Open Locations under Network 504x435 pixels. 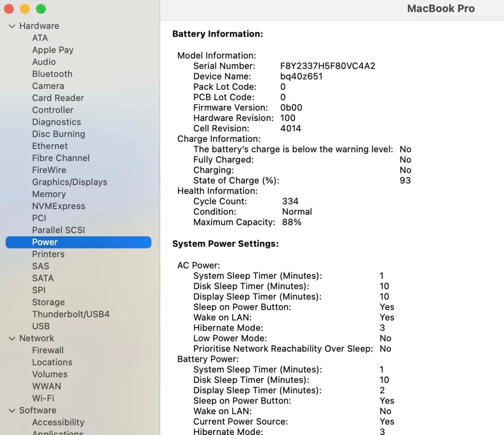point(52,362)
